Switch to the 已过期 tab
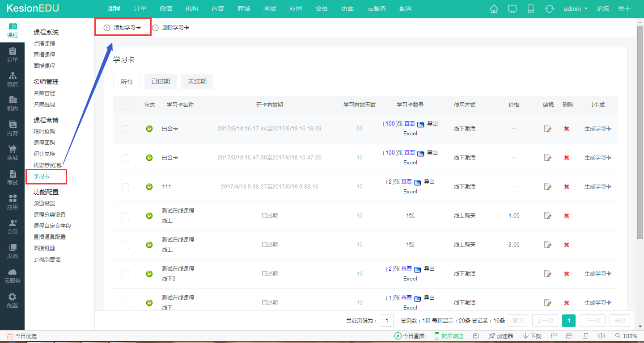 click(x=160, y=81)
